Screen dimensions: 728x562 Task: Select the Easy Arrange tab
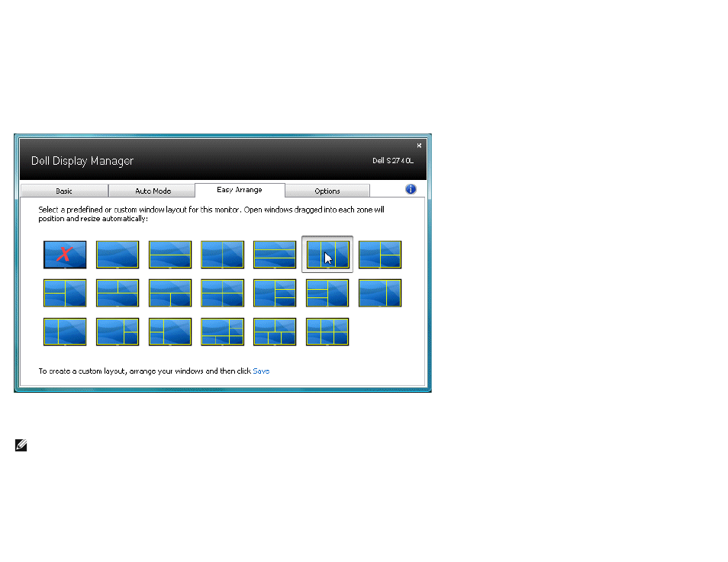point(240,190)
